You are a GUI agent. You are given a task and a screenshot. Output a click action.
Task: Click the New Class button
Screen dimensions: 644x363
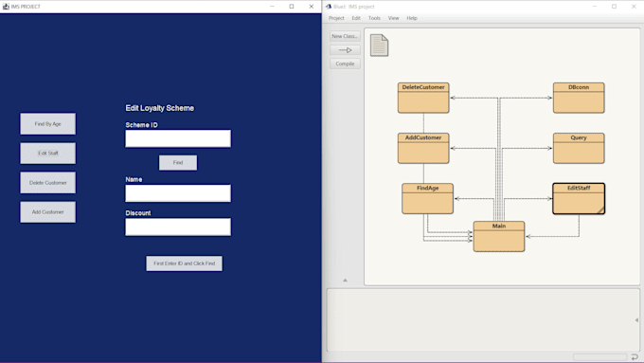pyautogui.click(x=345, y=36)
